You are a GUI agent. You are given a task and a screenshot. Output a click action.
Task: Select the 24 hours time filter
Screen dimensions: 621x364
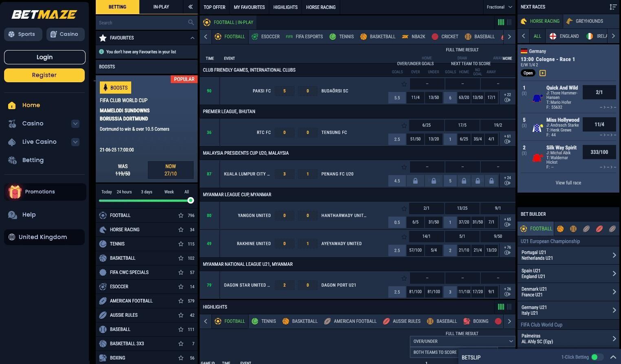[x=124, y=192]
